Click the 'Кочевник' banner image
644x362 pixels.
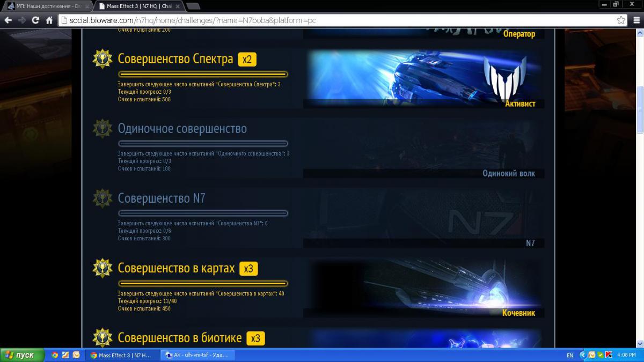pos(423,287)
